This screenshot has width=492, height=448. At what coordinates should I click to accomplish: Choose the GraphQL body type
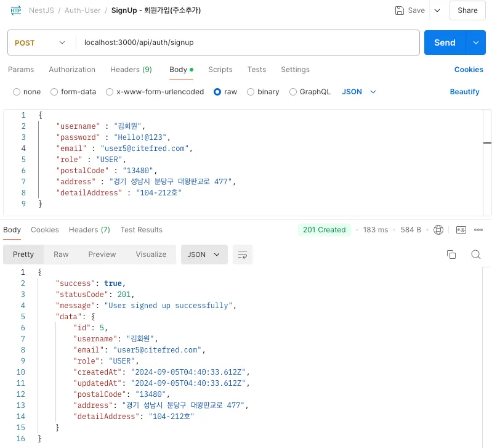(293, 92)
